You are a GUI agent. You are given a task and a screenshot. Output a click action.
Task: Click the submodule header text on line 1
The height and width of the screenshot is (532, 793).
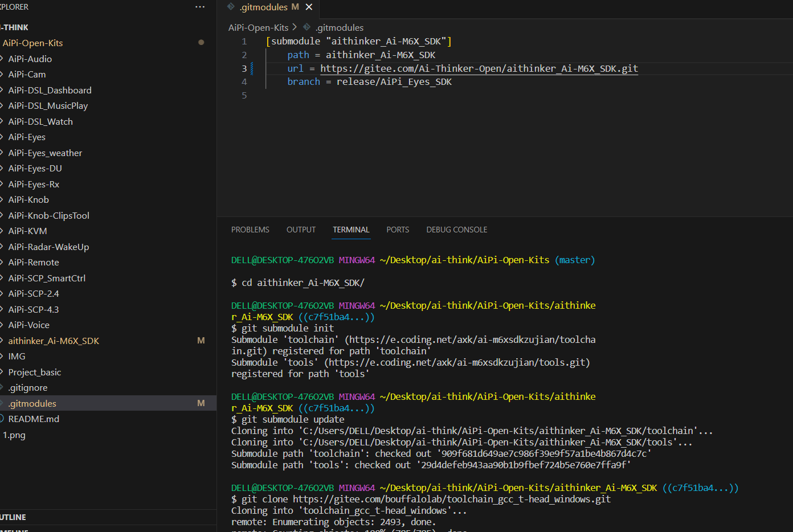coord(358,42)
